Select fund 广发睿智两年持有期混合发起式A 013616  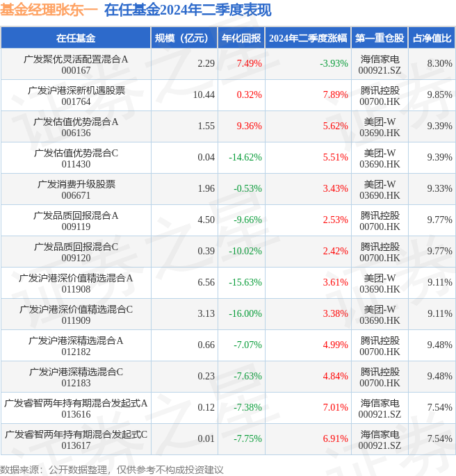[x=76, y=409]
